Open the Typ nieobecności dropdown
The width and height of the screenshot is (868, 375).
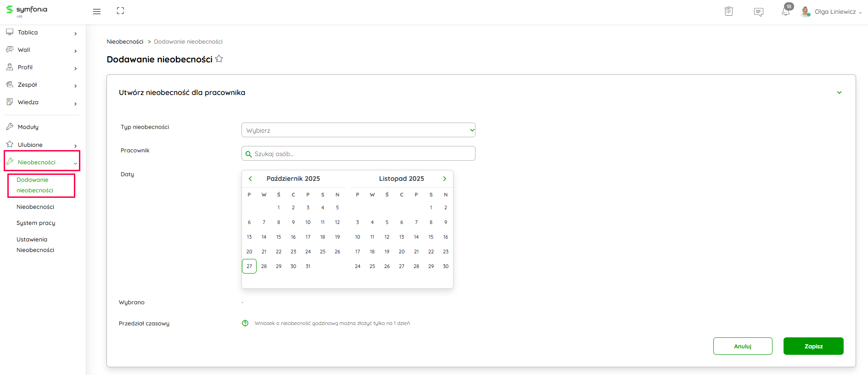point(358,130)
